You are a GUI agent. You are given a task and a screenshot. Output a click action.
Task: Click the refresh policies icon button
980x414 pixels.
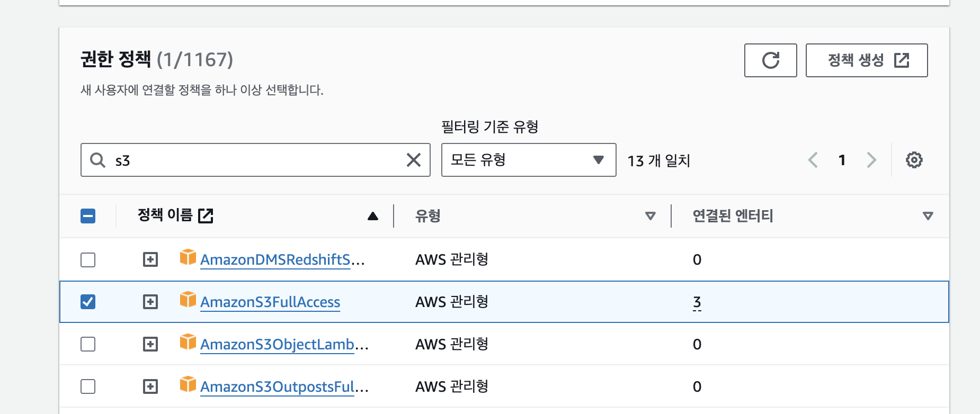pyautogui.click(x=770, y=60)
